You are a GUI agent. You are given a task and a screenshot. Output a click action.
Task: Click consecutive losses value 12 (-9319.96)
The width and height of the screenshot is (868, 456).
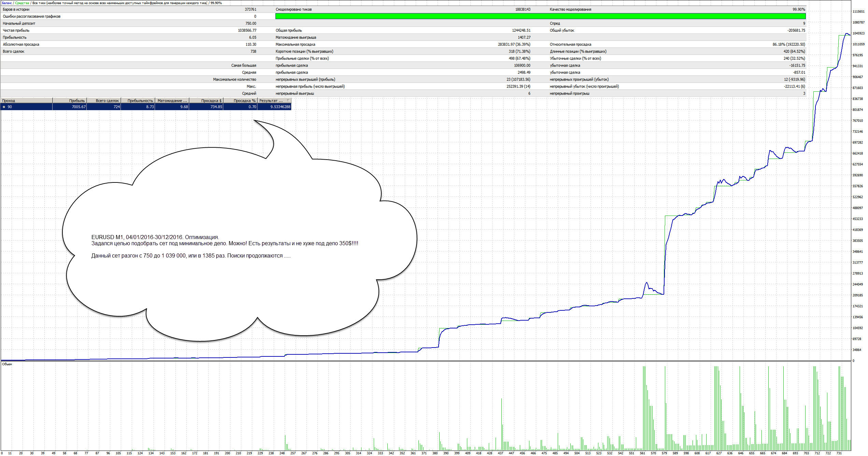[x=795, y=79]
